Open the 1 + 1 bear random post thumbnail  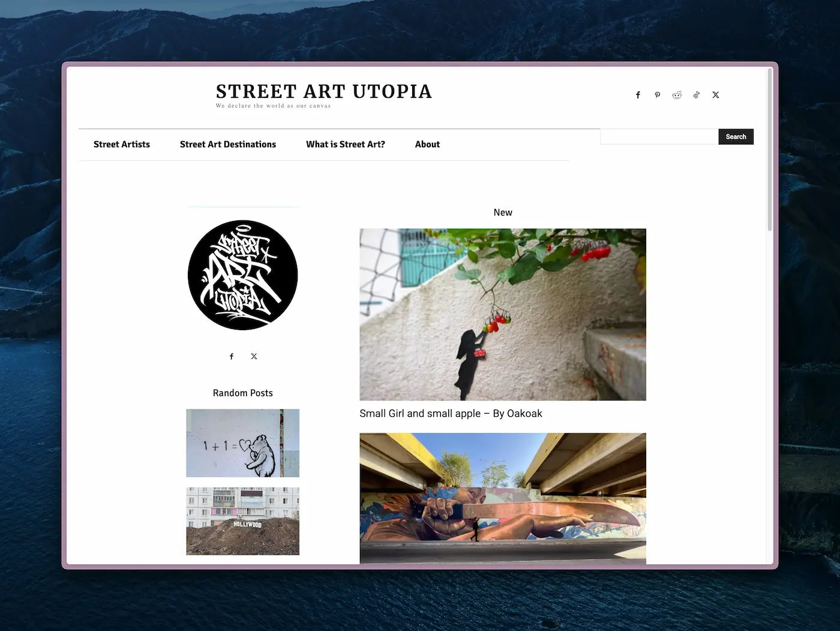[243, 443]
